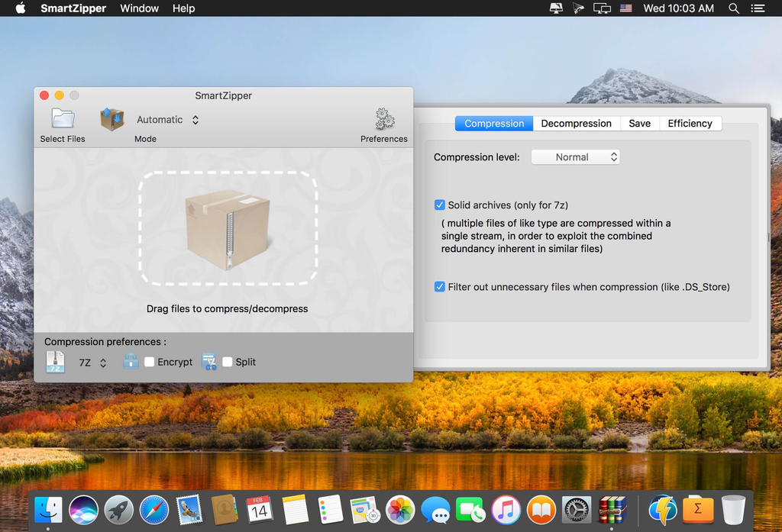Open the Compression level Normal dropdown

[x=575, y=157]
